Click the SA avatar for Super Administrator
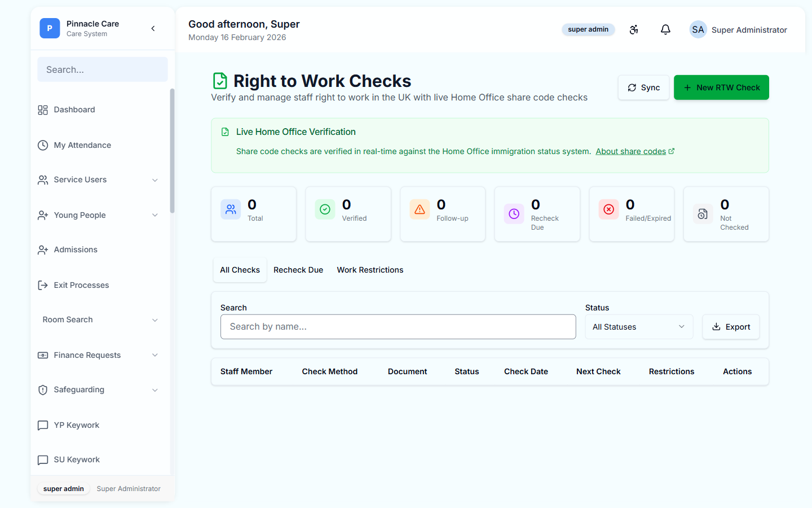The image size is (812, 508). pyautogui.click(x=698, y=29)
